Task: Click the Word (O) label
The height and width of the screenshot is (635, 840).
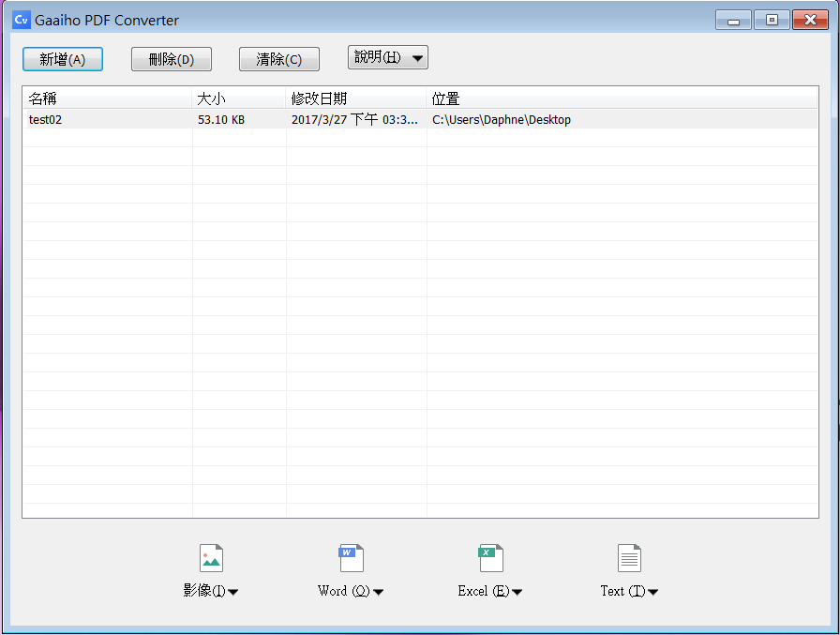Action: click(344, 591)
